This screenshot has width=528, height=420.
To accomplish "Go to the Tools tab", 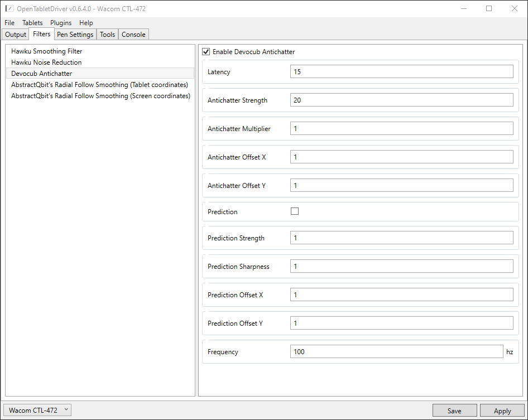I will [x=108, y=35].
